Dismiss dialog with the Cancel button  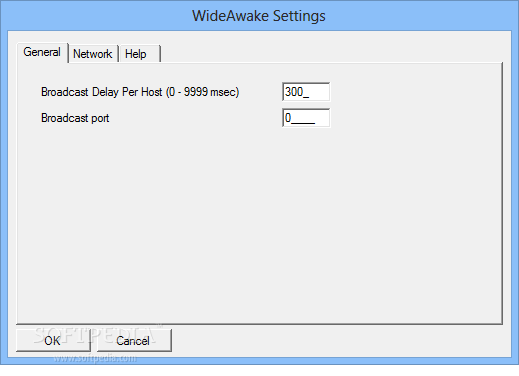(x=134, y=340)
